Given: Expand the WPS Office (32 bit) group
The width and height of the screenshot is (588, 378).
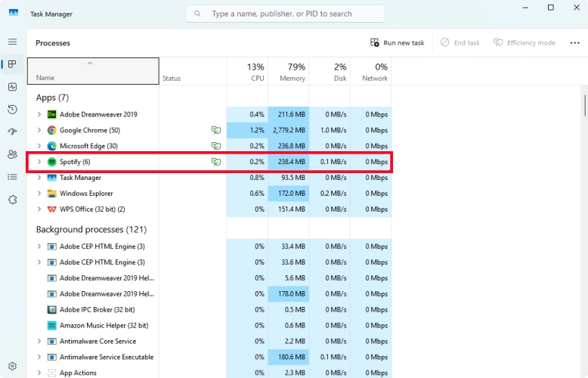Looking at the screenshot, I should pyautogui.click(x=39, y=209).
